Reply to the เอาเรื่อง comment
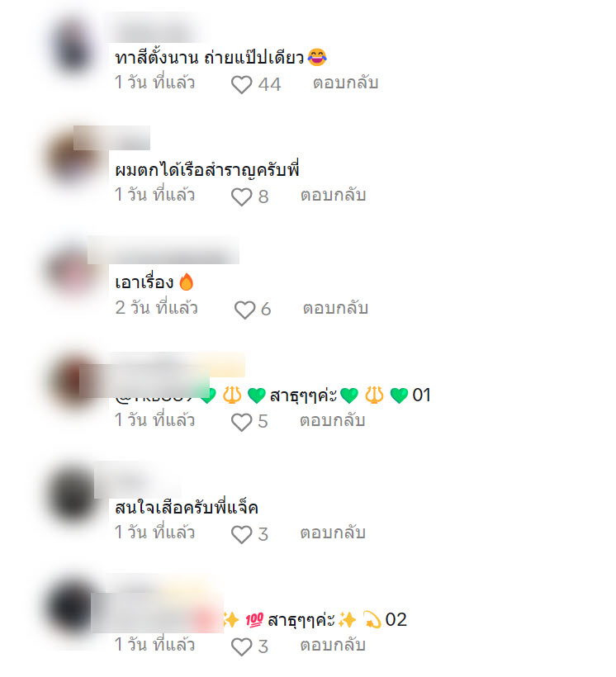616x677 pixels. pos(335,308)
